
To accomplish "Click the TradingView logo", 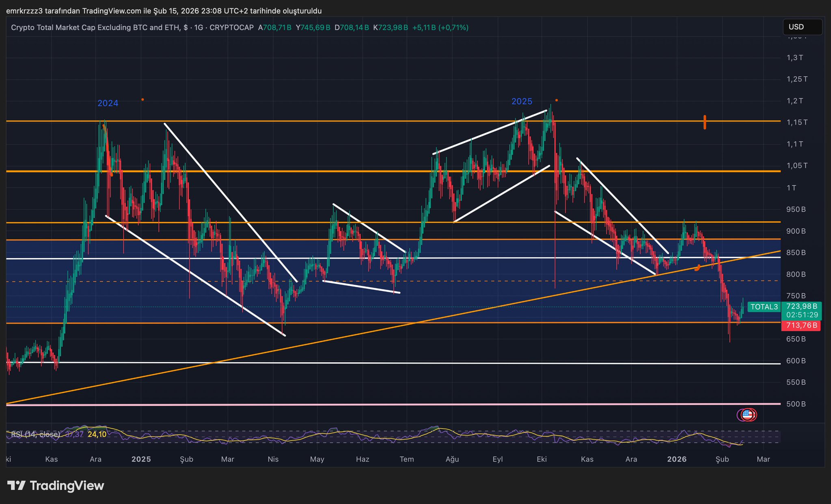I will tap(56, 485).
